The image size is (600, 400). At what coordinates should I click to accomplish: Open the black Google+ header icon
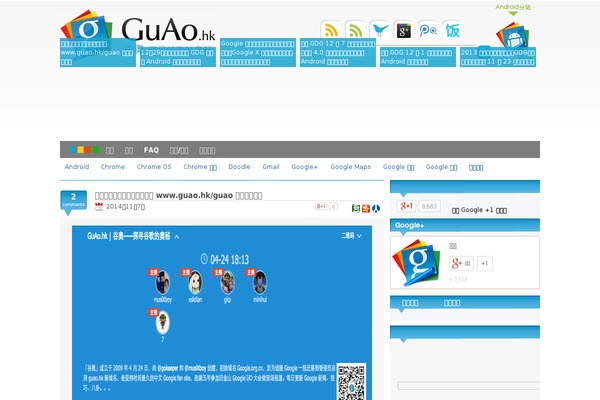404,30
